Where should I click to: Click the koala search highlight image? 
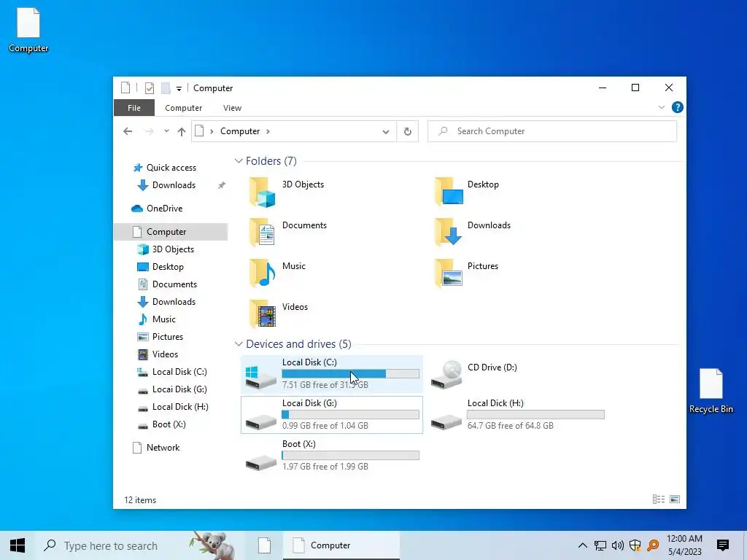click(213, 545)
